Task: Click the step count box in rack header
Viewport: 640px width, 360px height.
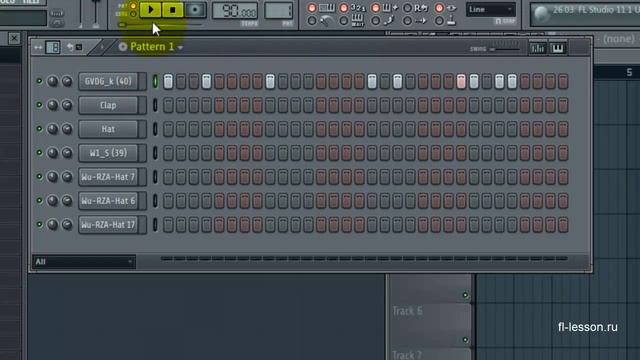Action: [x=53, y=47]
